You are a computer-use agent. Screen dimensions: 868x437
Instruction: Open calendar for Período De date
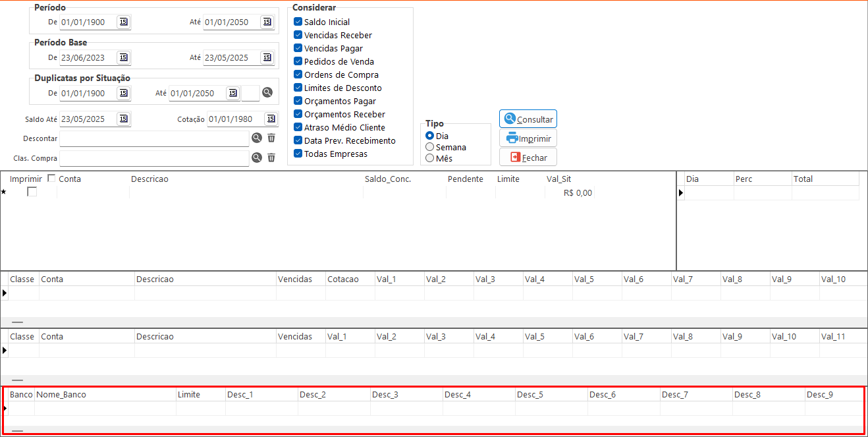[124, 22]
